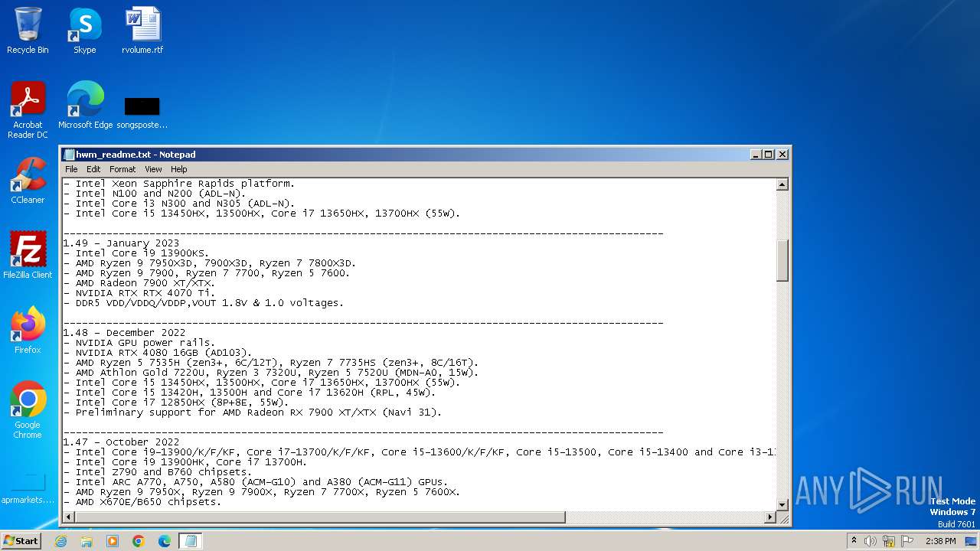Click the 'AMD Radeon 7900 XT/XTX.' line

139,283
